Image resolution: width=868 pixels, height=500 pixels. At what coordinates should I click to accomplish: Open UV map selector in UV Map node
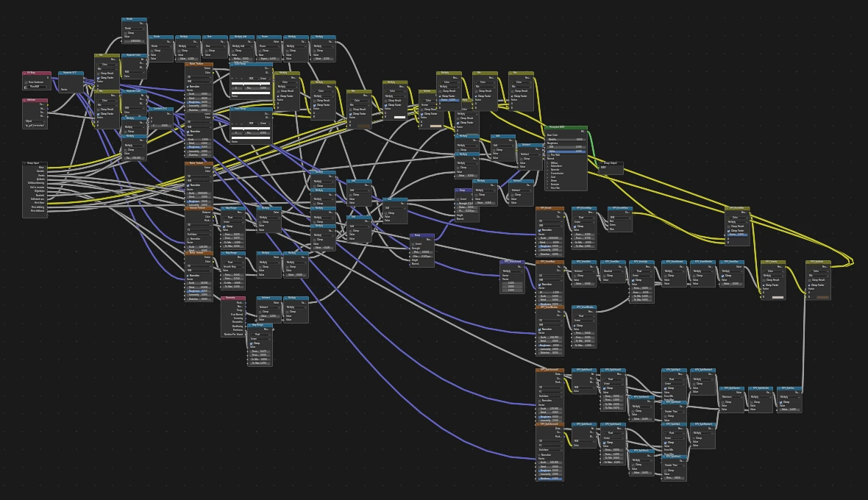(37, 87)
